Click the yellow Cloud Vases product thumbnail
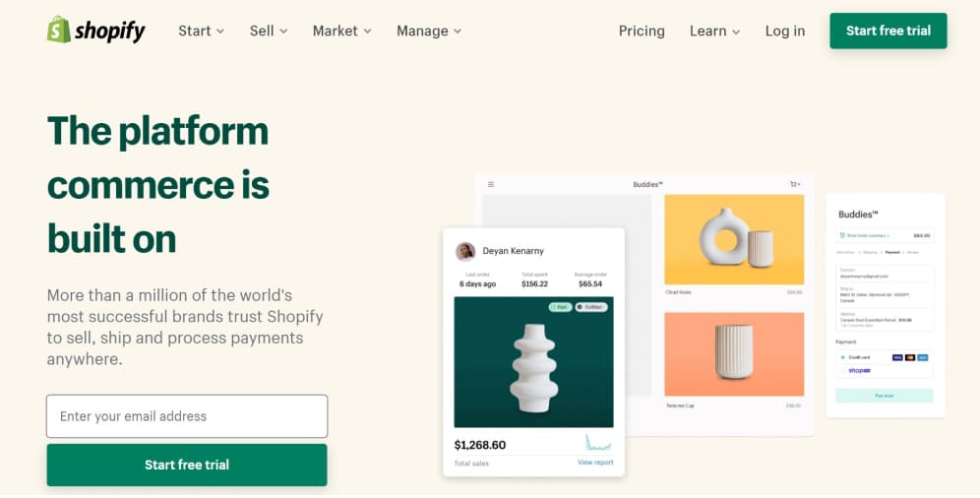This screenshot has height=498, width=980. [x=734, y=240]
